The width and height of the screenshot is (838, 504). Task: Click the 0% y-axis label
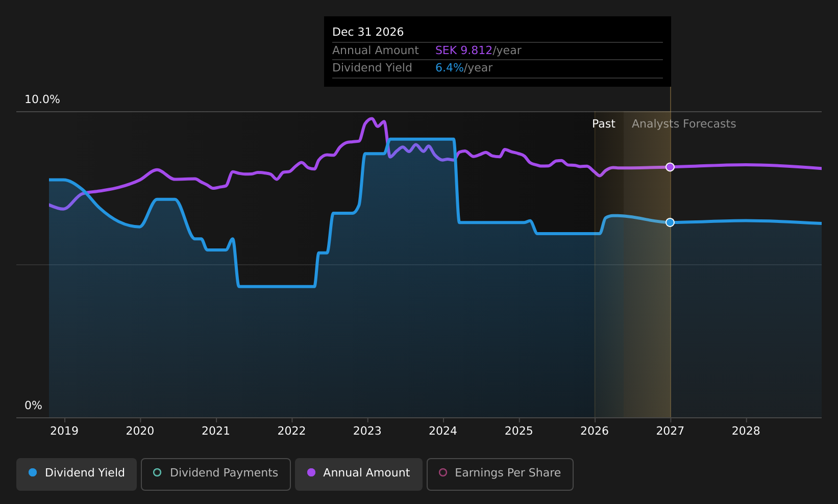tap(33, 406)
